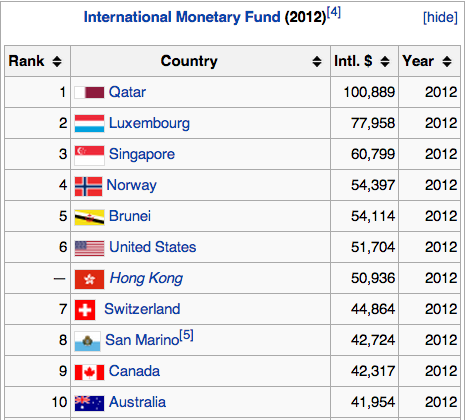Follow footnote 5 next to San Marino
The height and width of the screenshot is (420, 467).
point(186,335)
